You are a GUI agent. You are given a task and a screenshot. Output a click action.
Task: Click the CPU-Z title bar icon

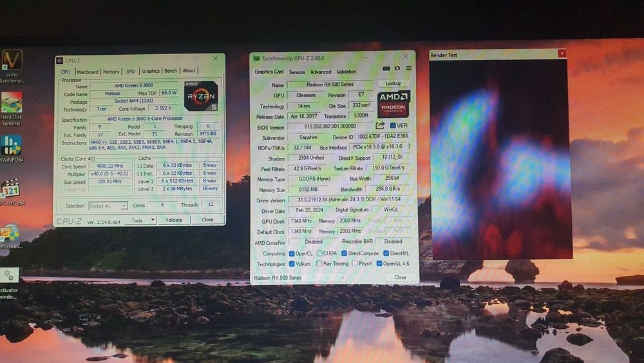[x=59, y=61]
